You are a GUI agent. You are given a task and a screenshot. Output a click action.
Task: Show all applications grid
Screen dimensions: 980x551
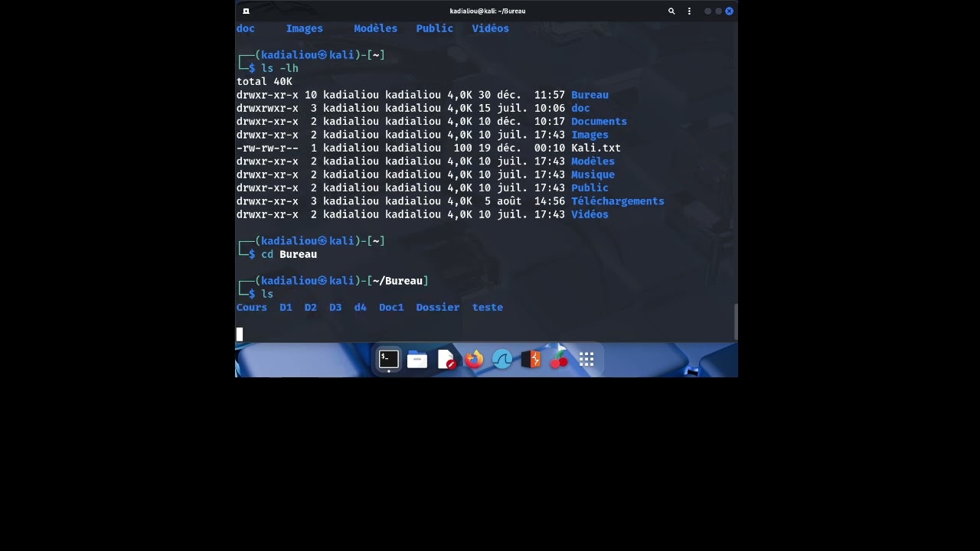586,360
